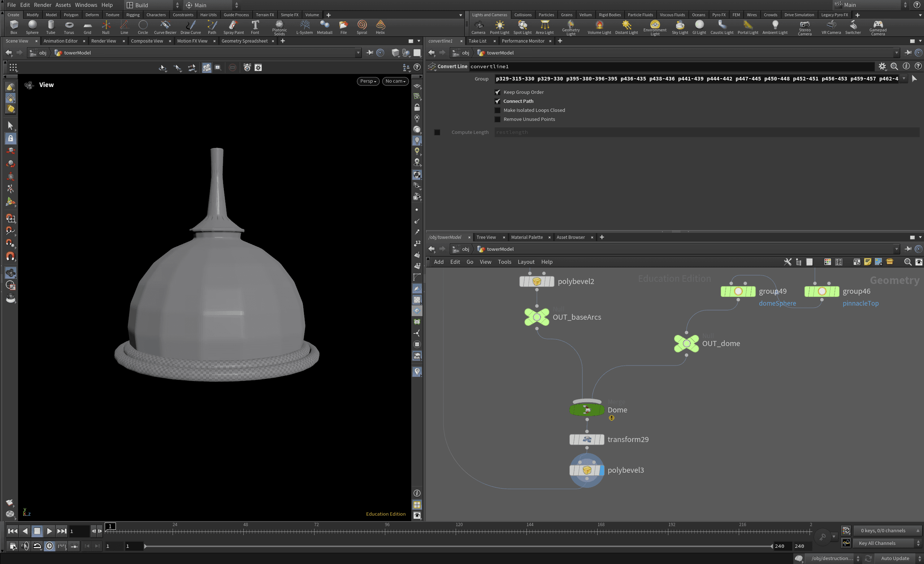Open the parameter gear settings menu
The width and height of the screenshot is (924, 564).
882,66
